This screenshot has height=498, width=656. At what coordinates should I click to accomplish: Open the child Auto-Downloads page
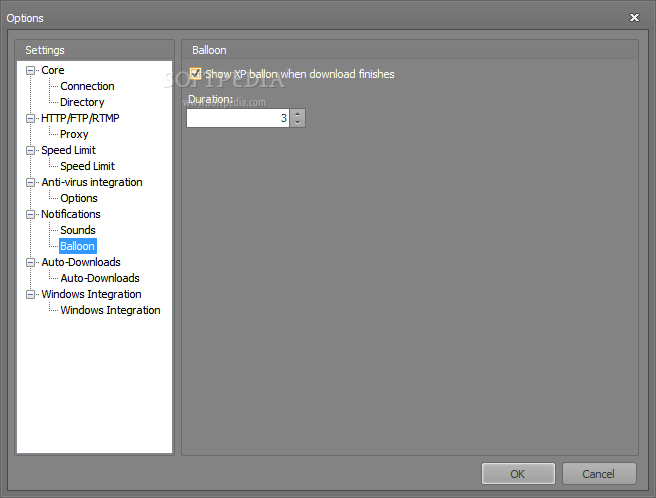100,278
